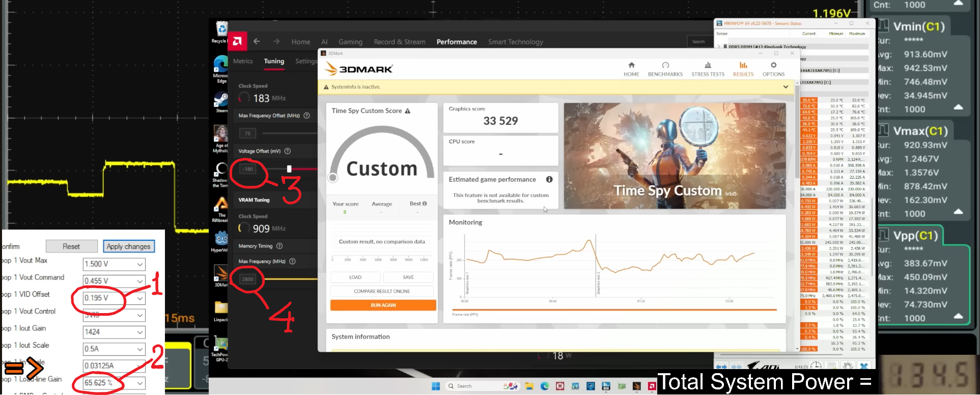The image size is (980, 395).
Task: Select the HyperVel desktop shortcut
Action: point(220,242)
